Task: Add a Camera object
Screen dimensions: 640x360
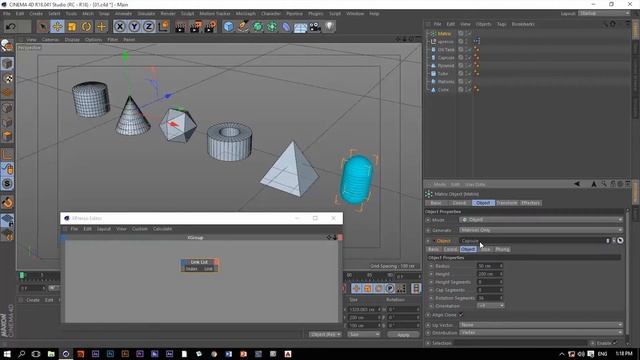Action: pos(315,27)
